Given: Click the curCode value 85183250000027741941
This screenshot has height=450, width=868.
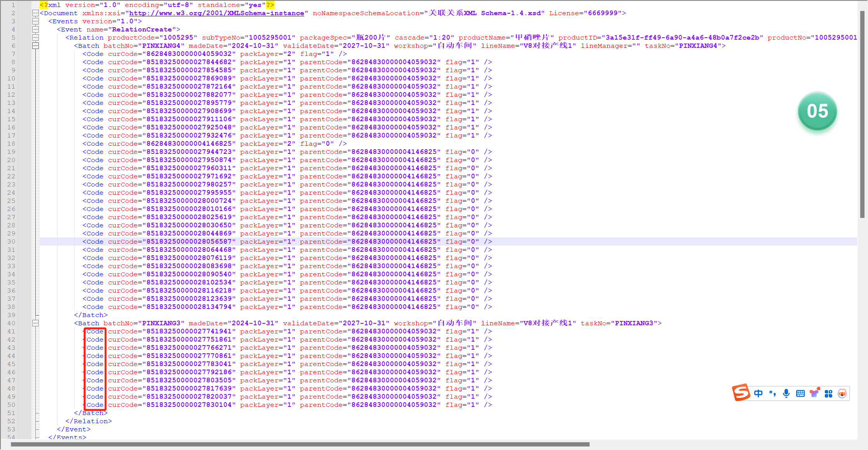Looking at the screenshot, I should pos(189,331).
